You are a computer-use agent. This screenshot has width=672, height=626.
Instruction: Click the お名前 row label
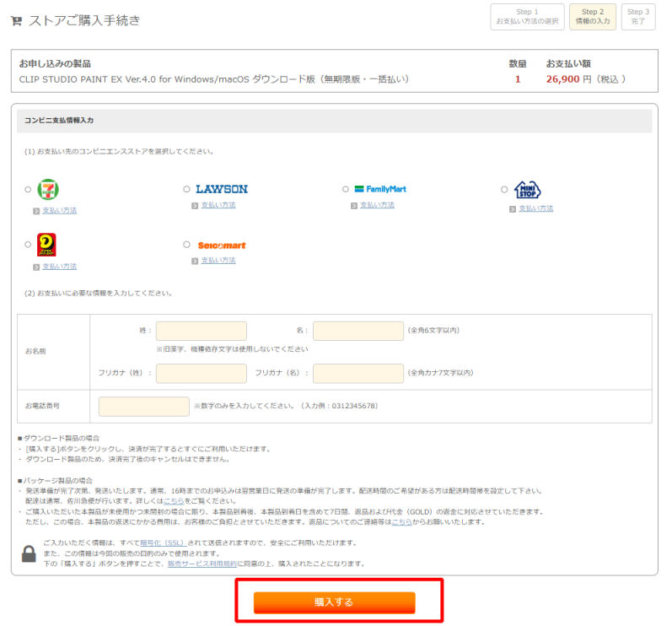[35, 351]
